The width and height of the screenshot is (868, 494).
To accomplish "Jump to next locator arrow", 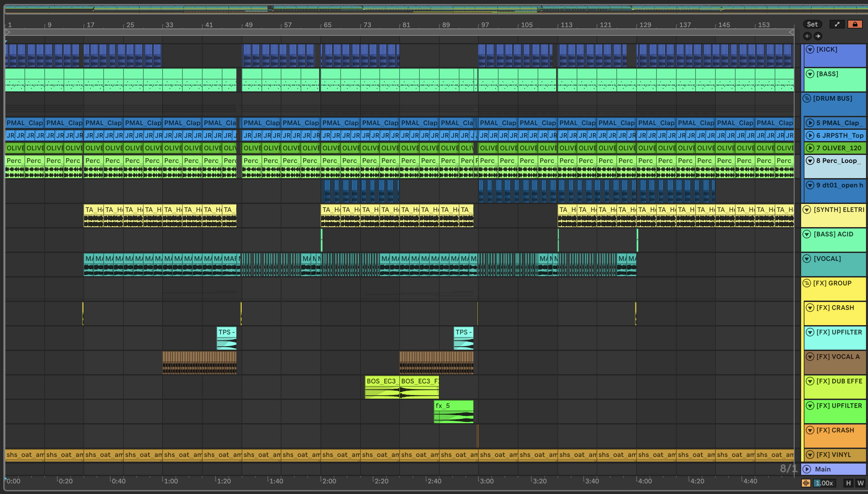I will click(x=818, y=36).
